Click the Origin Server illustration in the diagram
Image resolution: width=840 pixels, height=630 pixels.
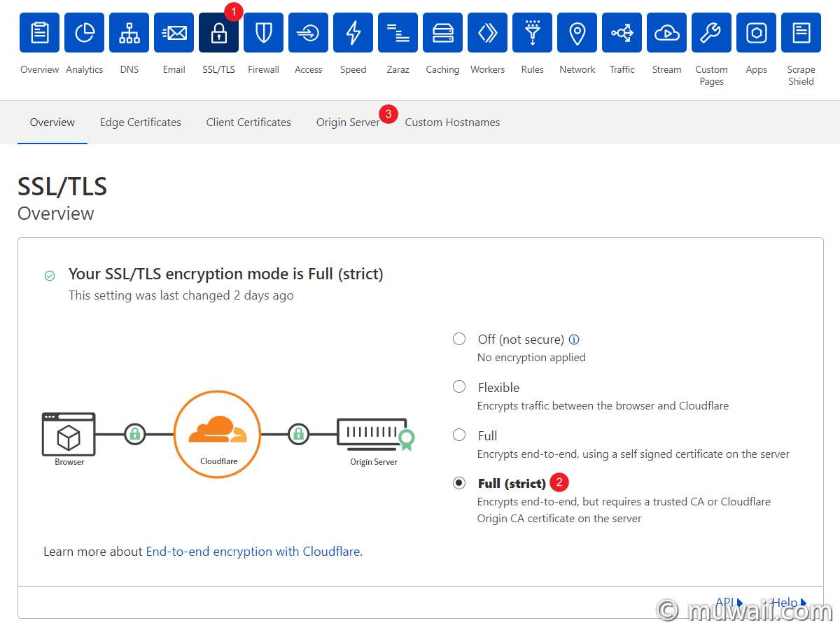(x=375, y=435)
